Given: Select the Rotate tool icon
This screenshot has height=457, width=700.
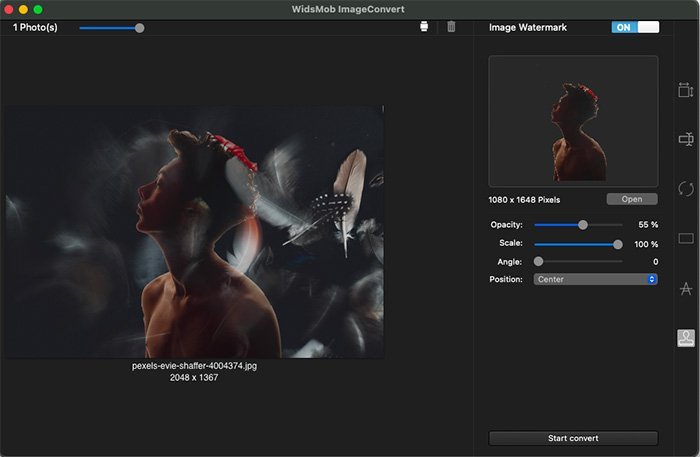Looking at the screenshot, I should (685, 189).
